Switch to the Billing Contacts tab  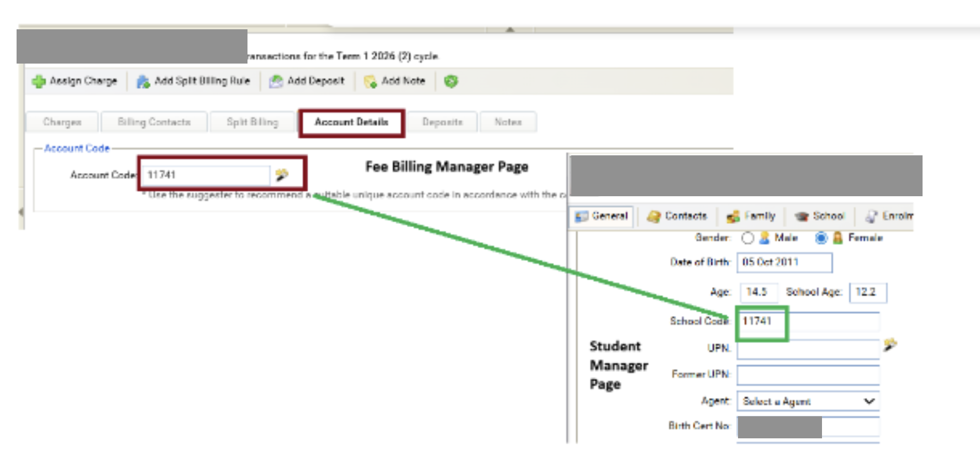coord(154,122)
